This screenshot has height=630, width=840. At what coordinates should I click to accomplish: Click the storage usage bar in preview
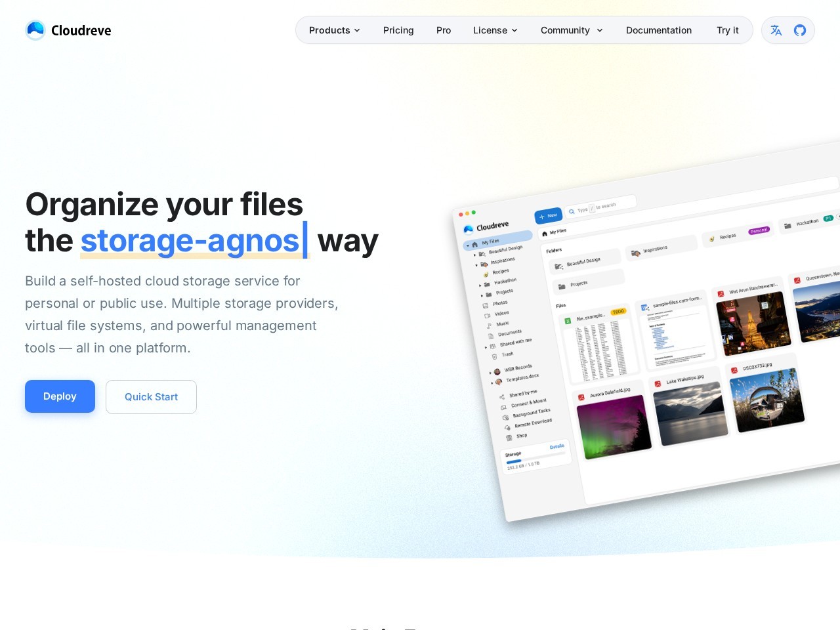(535, 457)
